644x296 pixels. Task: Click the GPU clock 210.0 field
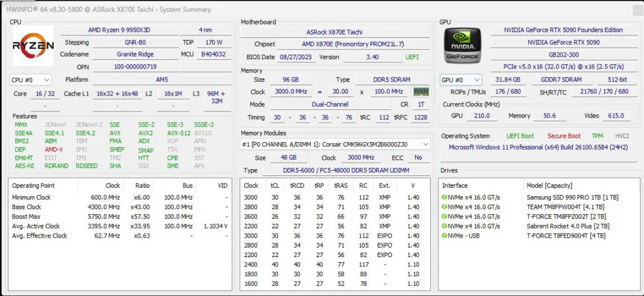pos(482,116)
